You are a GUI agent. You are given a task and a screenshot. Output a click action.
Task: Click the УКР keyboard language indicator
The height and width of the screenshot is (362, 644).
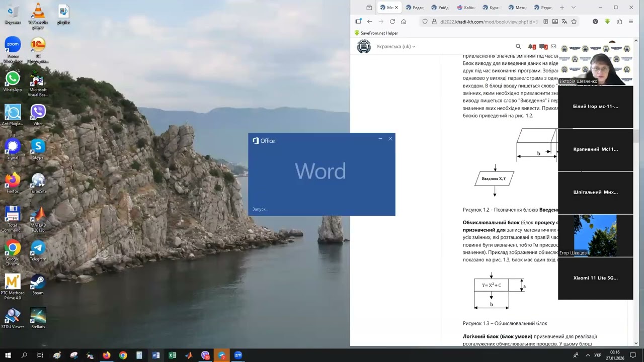(x=598, y=355)
